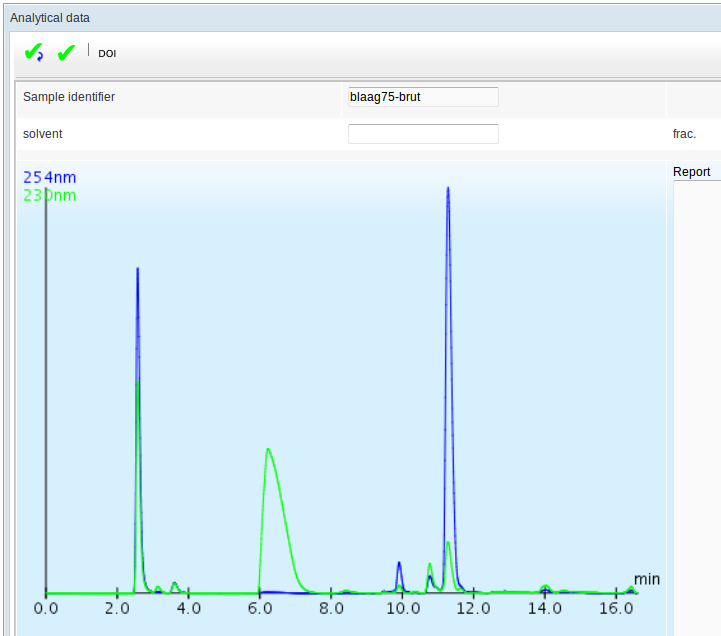Click the 12.0 tick label on the time axis
This screenshot has width=721, height=636.
[x=473, y=608]
